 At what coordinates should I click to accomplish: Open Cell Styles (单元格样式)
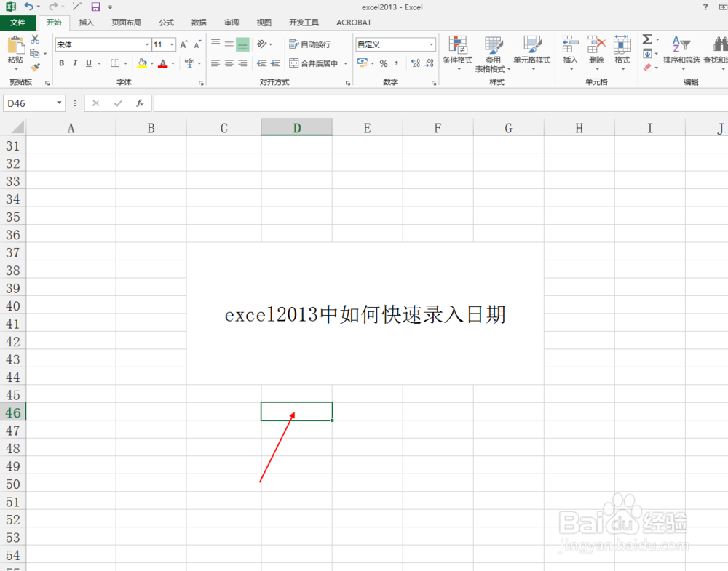pyautogui.click(x=532, y=53)
